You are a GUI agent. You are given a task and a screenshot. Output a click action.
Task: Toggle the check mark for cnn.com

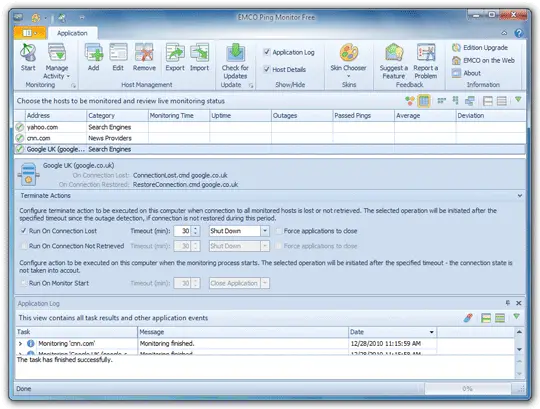(x=20, y=138)
